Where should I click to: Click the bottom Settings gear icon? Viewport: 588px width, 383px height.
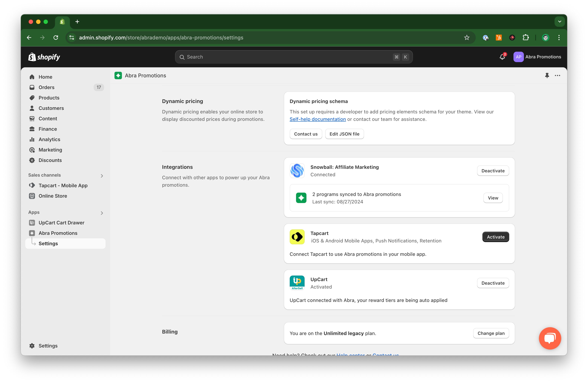32,346
